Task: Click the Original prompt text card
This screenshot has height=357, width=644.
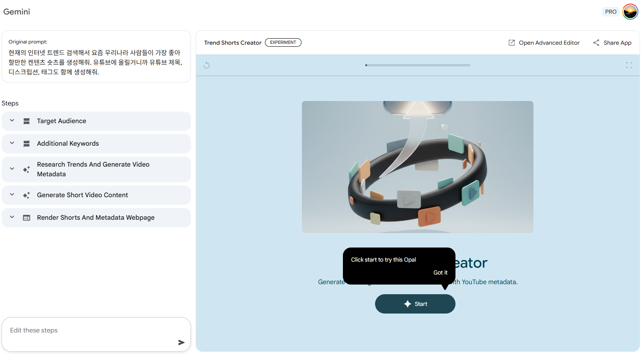Action: (x=96, y=56)
